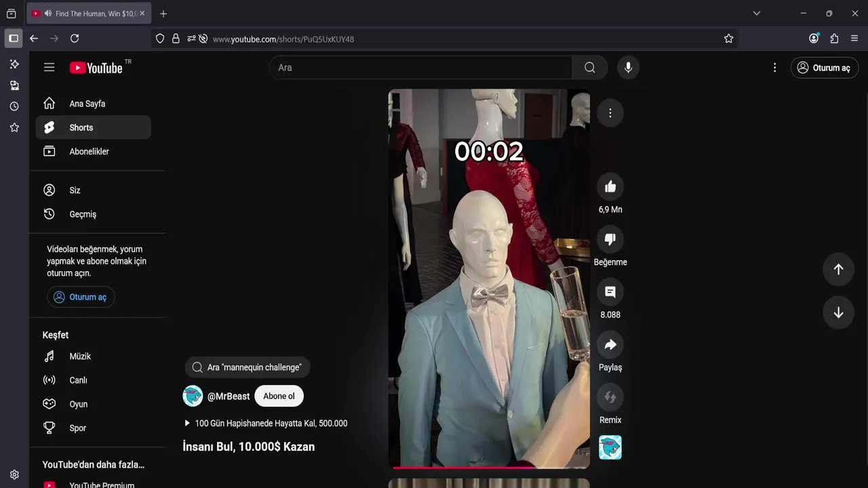
Task: Reload the page
Action: click(x=75, y=39)
